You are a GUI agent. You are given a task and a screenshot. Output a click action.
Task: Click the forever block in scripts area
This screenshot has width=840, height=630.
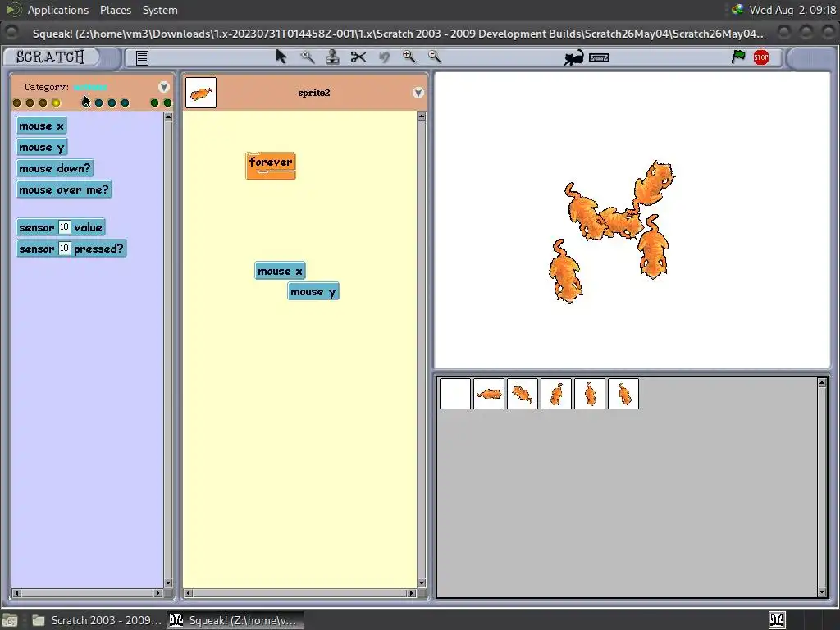point(271,166)
